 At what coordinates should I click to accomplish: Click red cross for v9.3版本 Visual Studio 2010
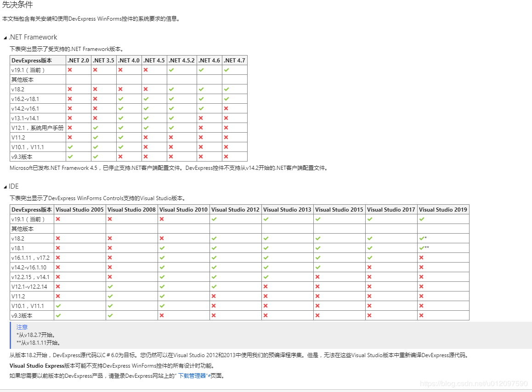162,315
